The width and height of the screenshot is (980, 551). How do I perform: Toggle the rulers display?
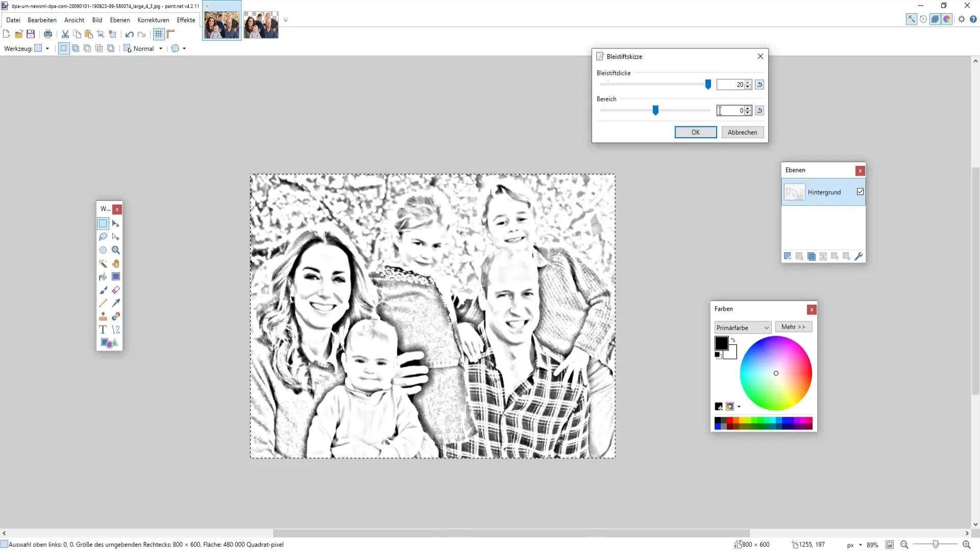click(170, 34)
